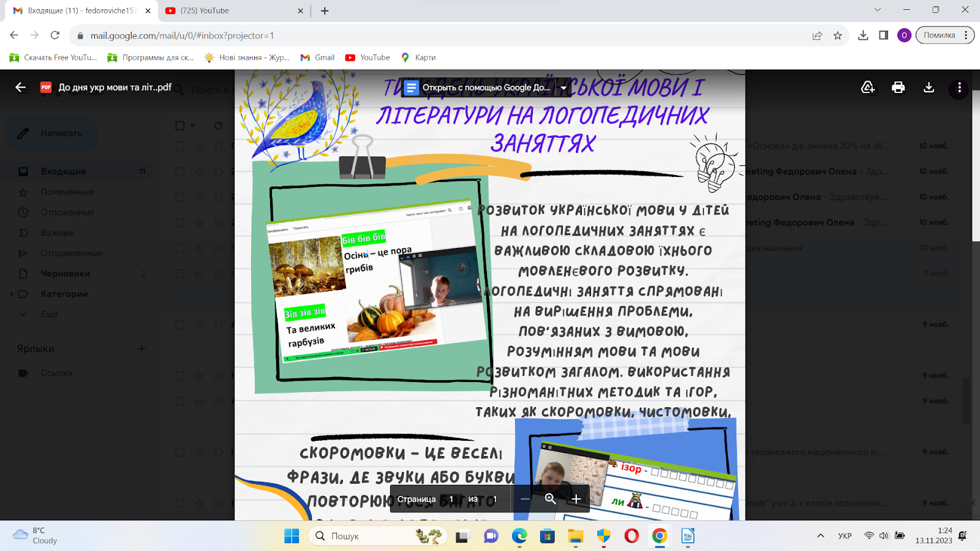Download the PDF file
This screenshot has height=551, width=980.
pyautogui.click(x=929, y=88)
